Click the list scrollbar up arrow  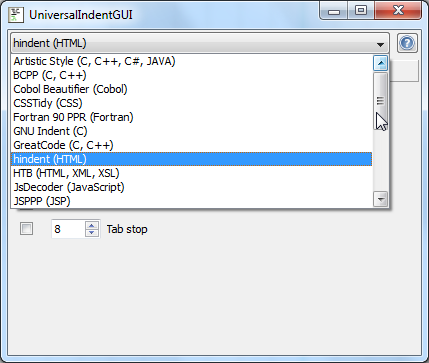pos(380,63)
